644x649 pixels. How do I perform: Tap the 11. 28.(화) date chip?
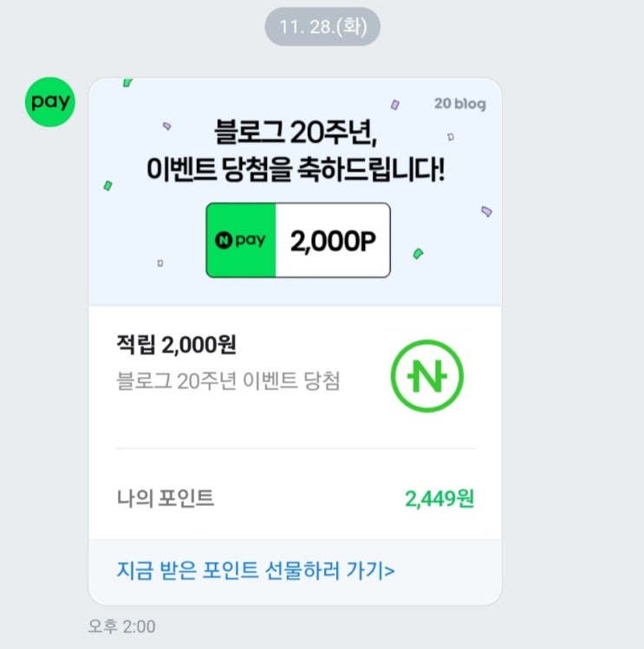pyautogui.click(x=322, y=27)
